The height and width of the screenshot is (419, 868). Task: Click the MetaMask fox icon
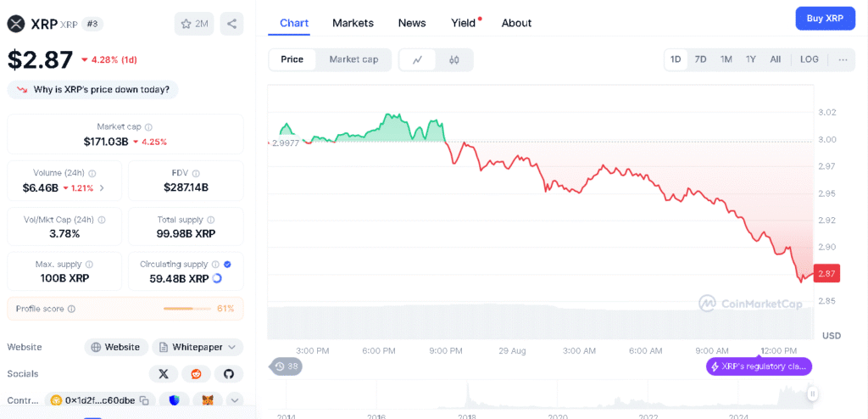click(x=208, y=400)
